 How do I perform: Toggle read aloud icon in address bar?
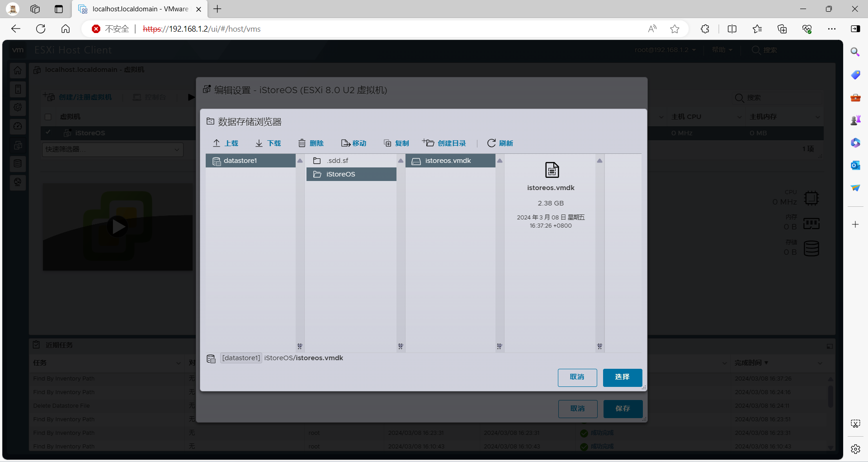click(652, 29)
